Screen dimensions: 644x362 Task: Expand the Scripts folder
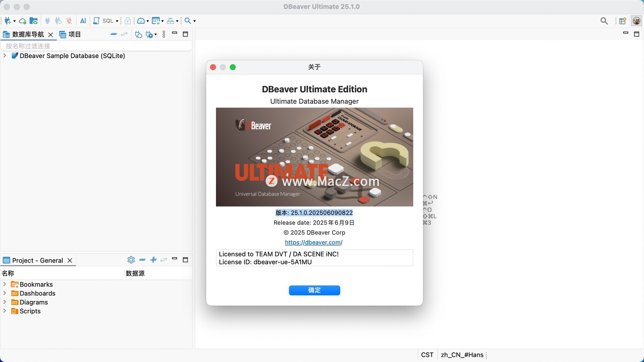(5, 311)
